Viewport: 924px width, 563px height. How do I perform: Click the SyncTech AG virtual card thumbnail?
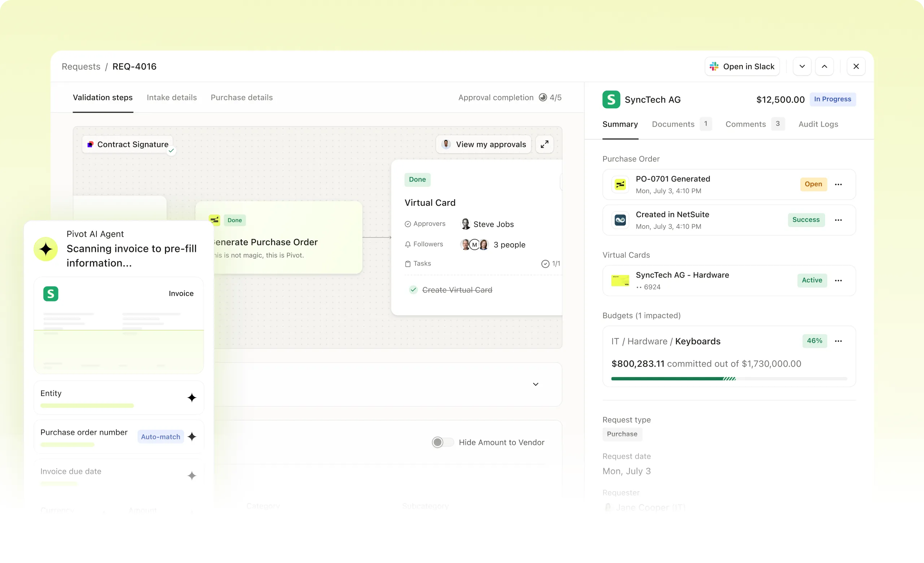point(620,280)
